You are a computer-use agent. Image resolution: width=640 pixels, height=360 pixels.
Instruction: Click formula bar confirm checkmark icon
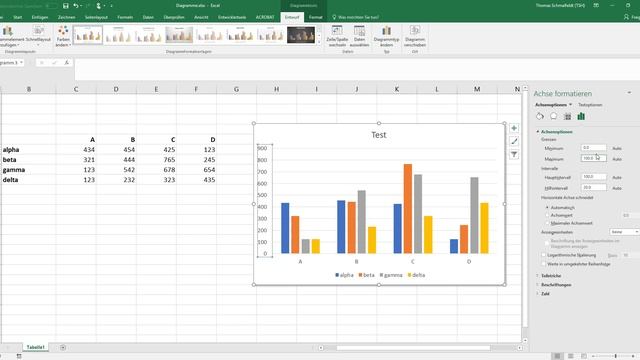[x=54, y=62]
